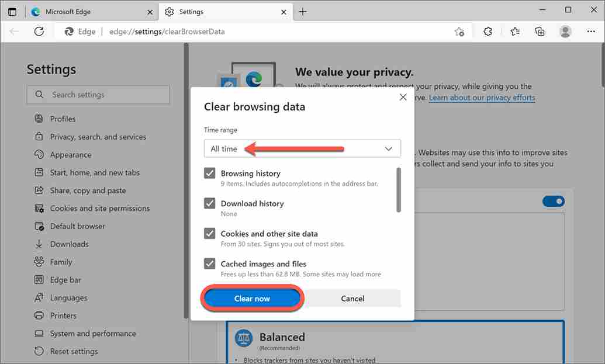Open Printers settings section

click(55, 316)
